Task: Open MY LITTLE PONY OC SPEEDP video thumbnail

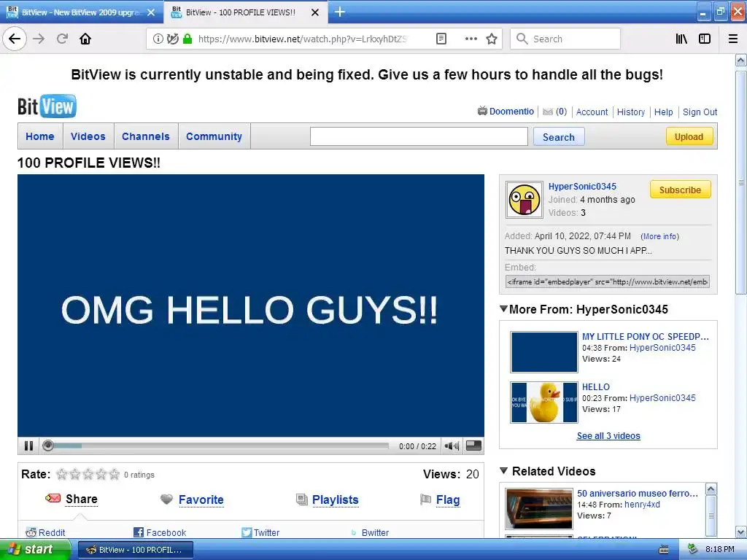Action: point(544,352)
